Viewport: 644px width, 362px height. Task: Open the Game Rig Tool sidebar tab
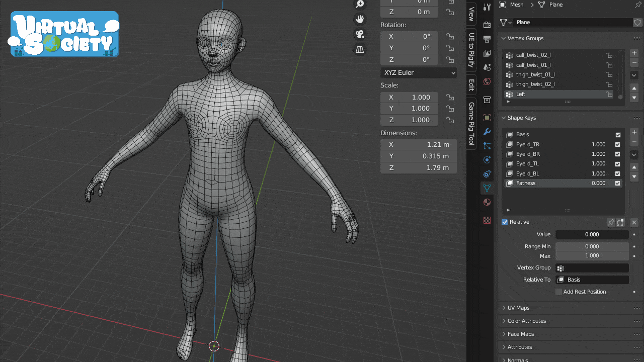click(x=471, y=123)
